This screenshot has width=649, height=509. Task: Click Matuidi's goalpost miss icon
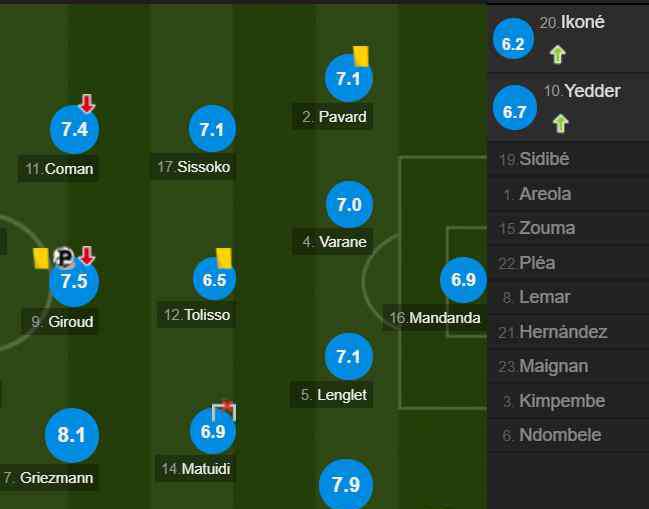click(x=224, y=410)
